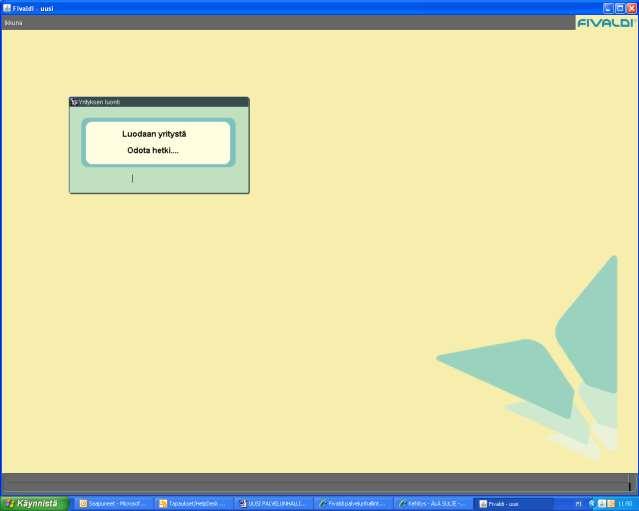Open the Ikkuna menu
The width and height of the screenshot is (639, 511).
13,23
